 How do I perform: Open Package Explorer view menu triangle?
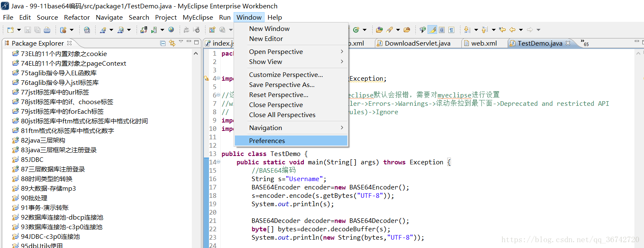(181, 41)
